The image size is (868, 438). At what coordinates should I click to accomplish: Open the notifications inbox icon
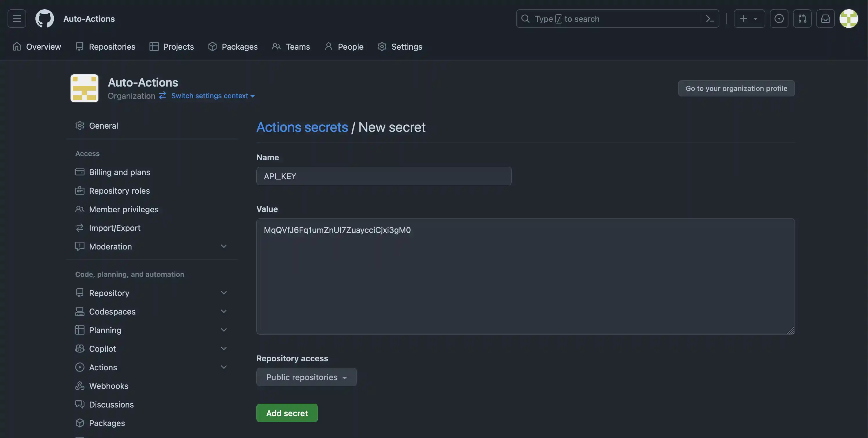(825, 19)
